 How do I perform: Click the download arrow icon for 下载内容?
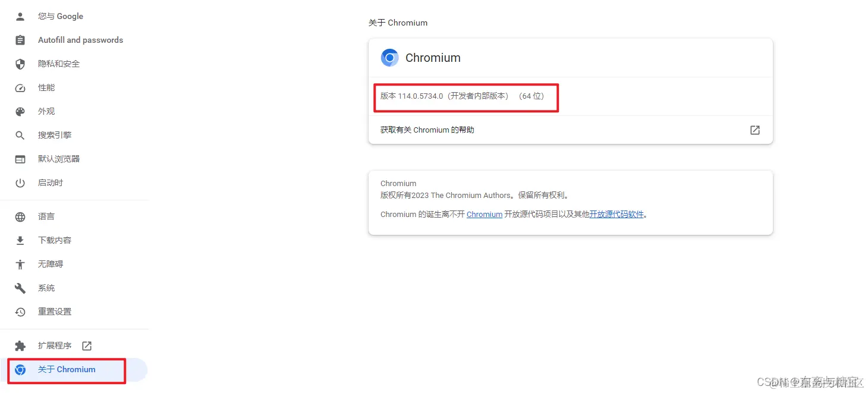(20, 240)
